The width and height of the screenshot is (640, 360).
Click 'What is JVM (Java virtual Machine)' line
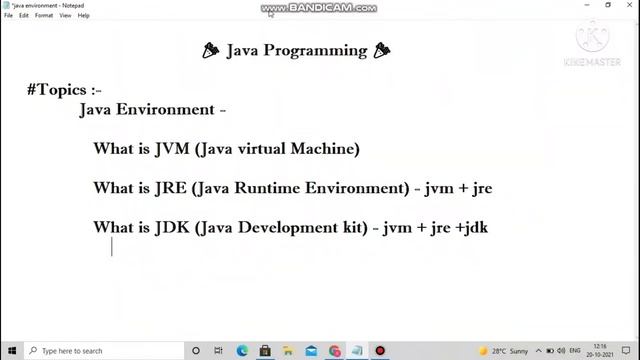click(227, 149)
